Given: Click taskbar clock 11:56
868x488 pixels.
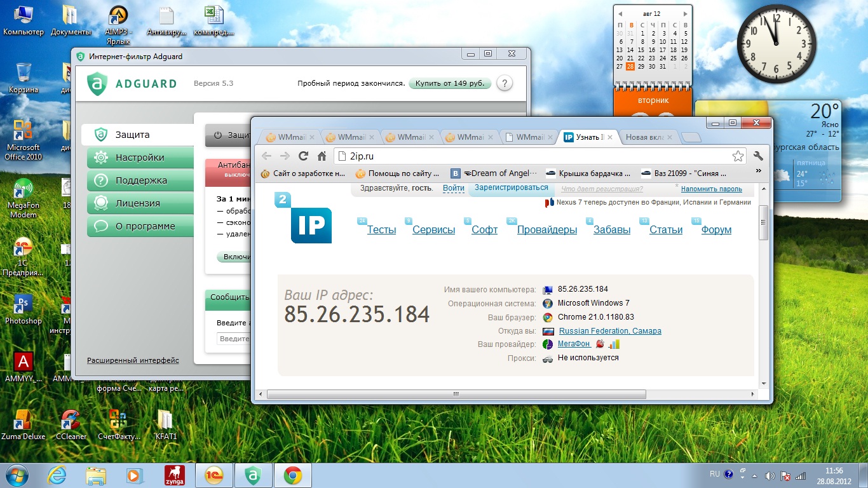Looking at the screenshot, I should click(x=834, y=471).
